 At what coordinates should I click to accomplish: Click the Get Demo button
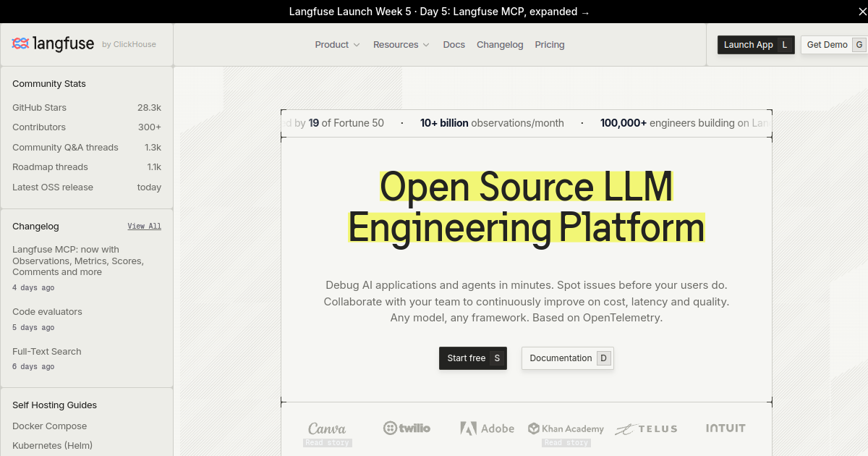(834, 45)
